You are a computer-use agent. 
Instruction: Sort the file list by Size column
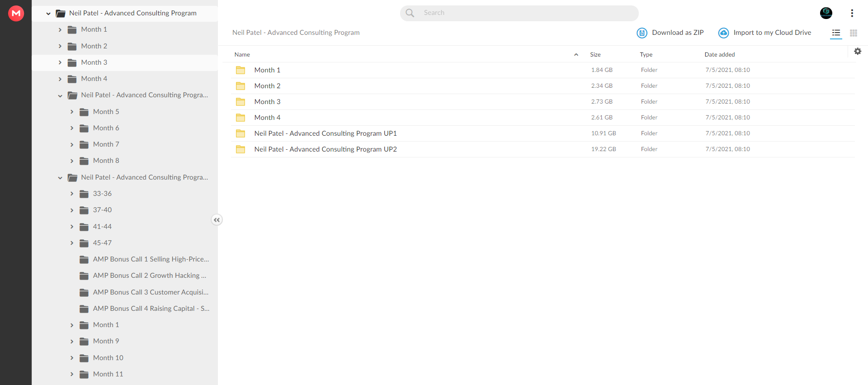click(595, 55)
